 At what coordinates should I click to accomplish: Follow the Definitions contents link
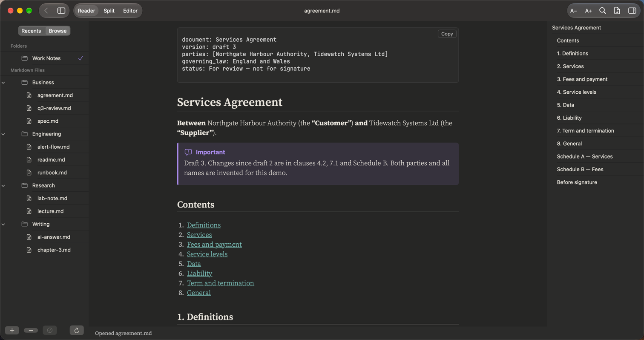click(204, 225)
